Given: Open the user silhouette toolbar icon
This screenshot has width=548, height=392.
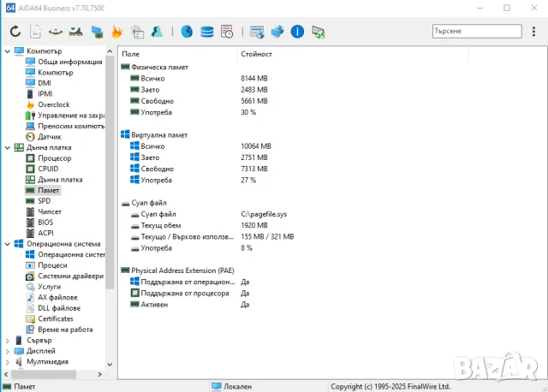Looking at the screenshot, I should tap(158, 32).
